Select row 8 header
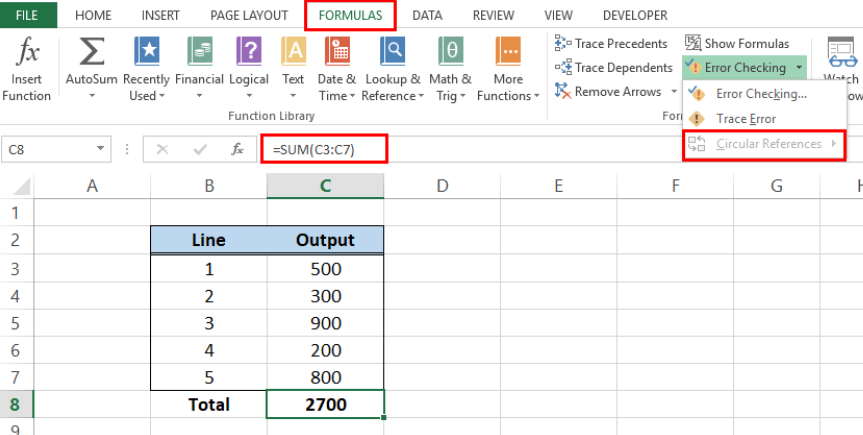The image size is (863, 435). coord(17,405)
